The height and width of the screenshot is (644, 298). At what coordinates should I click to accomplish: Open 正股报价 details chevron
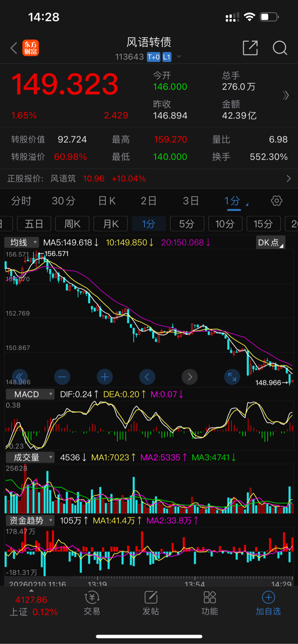(x=288, y=178)
